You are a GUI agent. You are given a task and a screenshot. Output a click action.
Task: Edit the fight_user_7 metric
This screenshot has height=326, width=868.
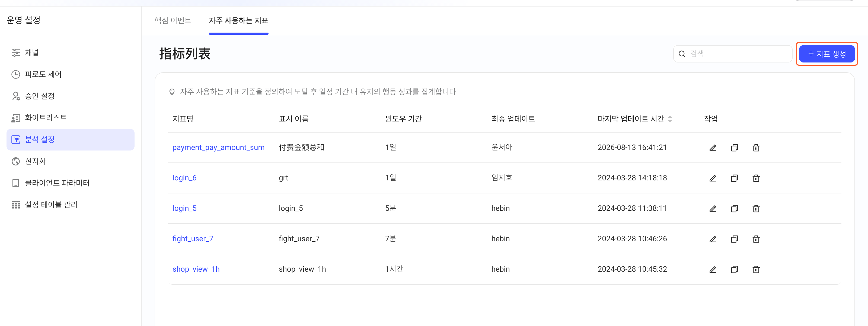[x=713, y=239]
